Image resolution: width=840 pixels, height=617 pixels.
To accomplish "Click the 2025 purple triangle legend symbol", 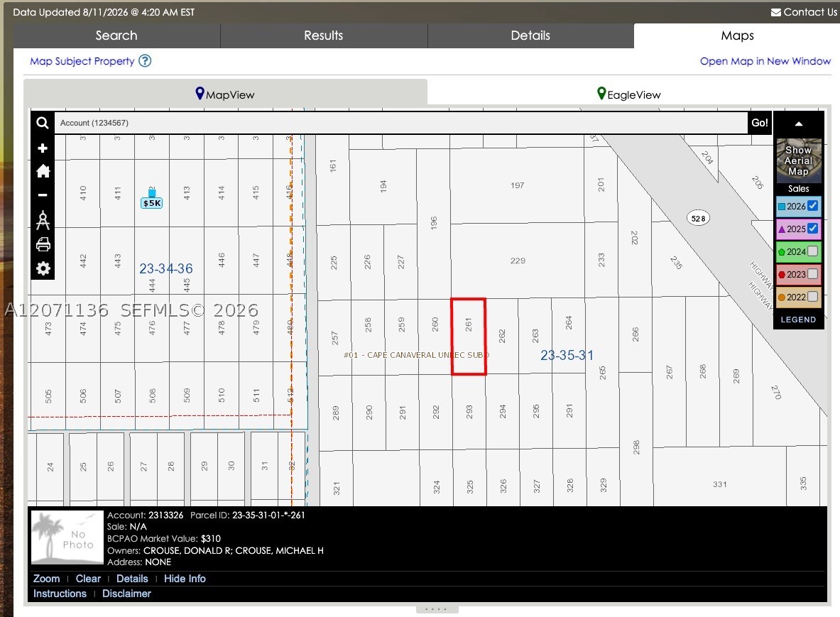I will coord(782,229).
